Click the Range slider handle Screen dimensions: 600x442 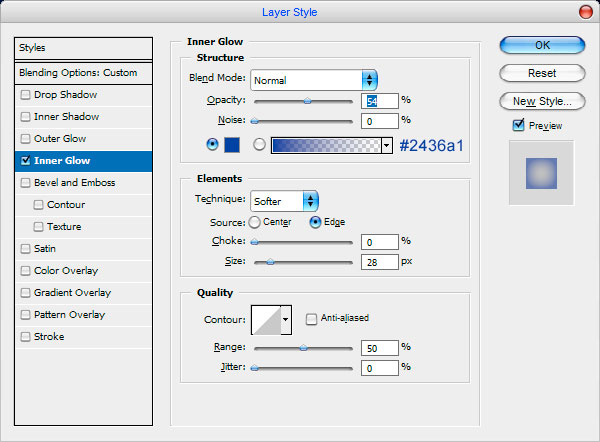coord(303,348)
